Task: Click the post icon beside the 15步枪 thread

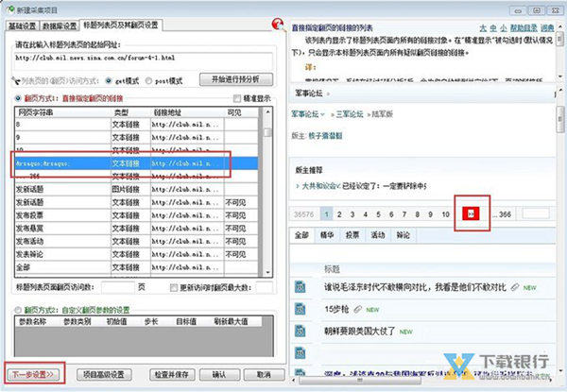Action: tap(300, 309)
